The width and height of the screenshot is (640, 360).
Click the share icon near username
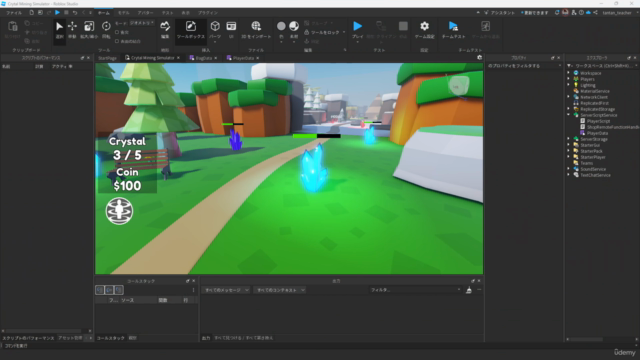(596, 13)
